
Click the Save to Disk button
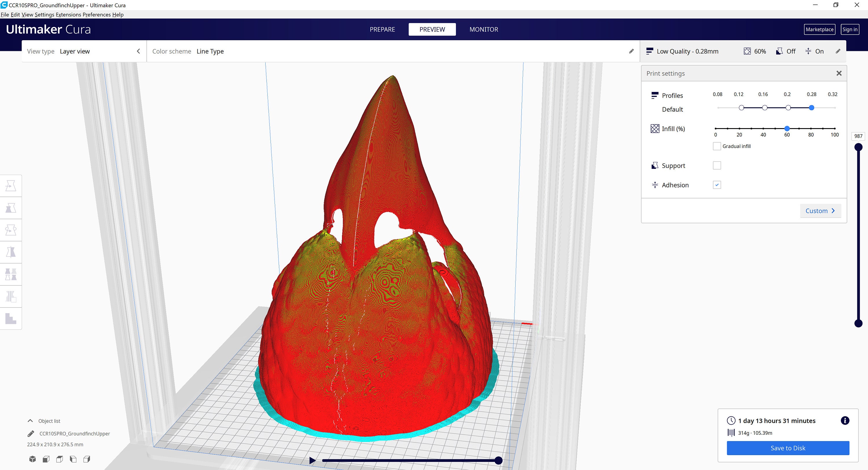pos(788,448)
